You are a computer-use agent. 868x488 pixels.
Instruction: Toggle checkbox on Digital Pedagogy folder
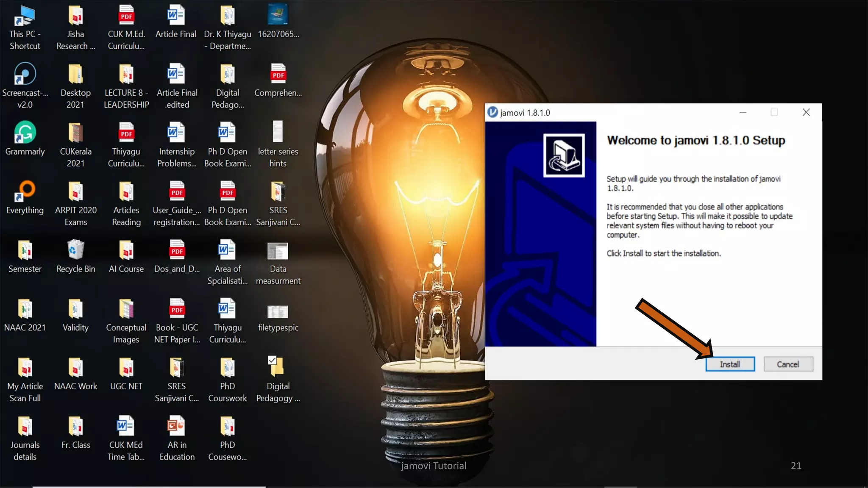tap(272, 360)
